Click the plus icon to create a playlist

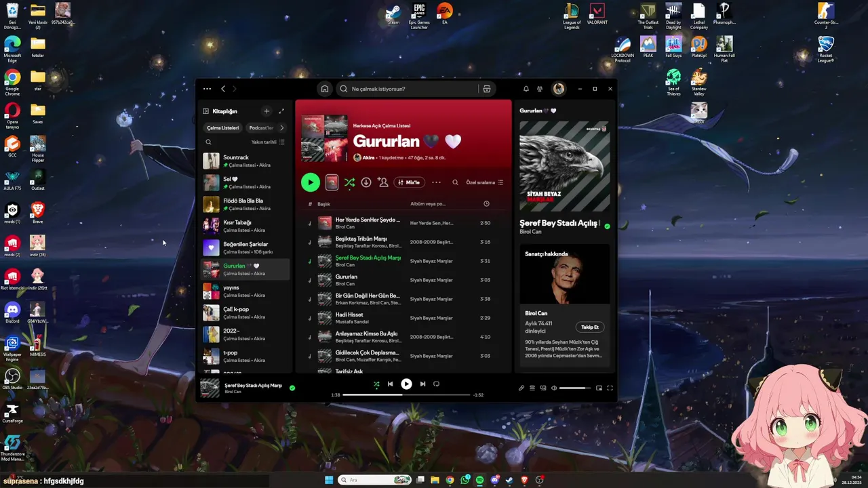pyautogui.click(x=267, y=111)
